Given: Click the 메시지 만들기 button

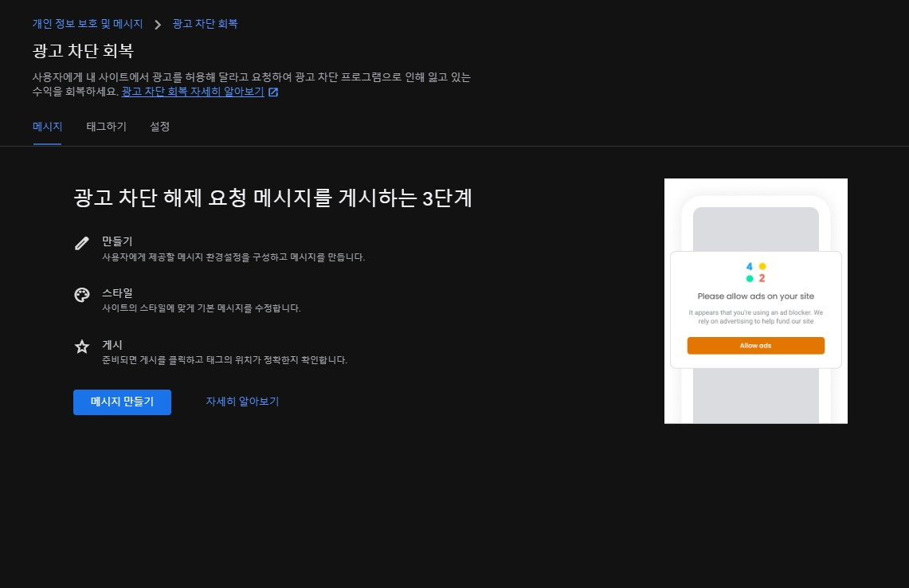Looking at the screenshot, I should coord(123,402).
